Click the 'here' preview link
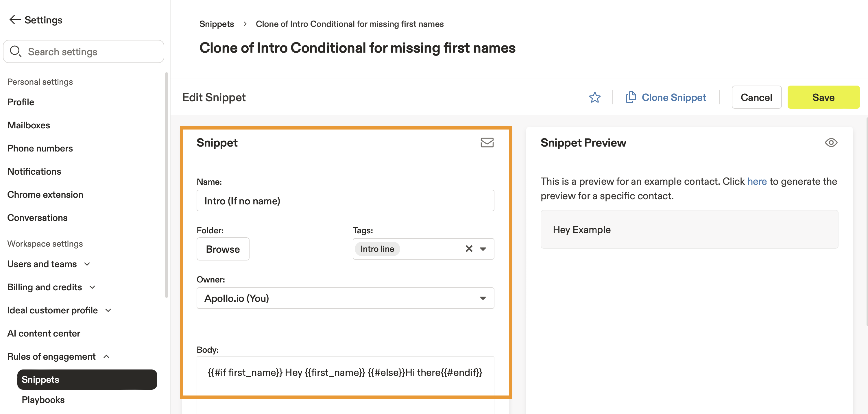This screenshot has width=868, height=414. 756,181
